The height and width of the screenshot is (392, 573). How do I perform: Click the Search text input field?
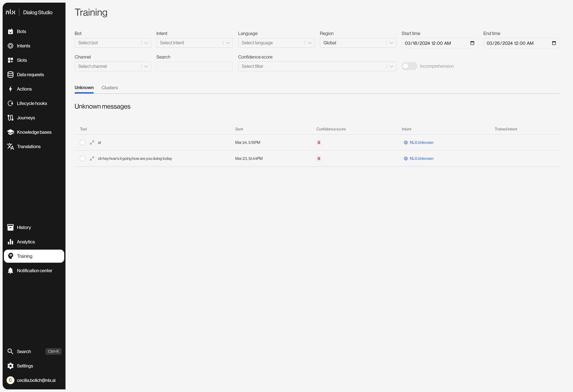point(194,66)
